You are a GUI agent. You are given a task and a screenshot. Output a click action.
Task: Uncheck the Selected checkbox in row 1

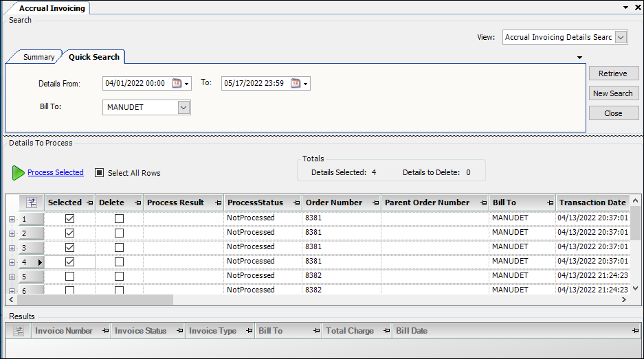69,218
